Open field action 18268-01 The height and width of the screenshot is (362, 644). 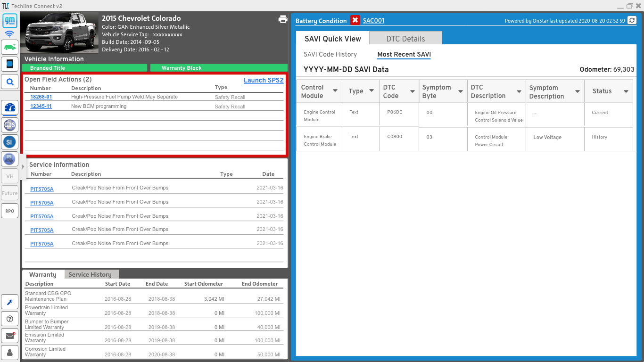(41, 97)
